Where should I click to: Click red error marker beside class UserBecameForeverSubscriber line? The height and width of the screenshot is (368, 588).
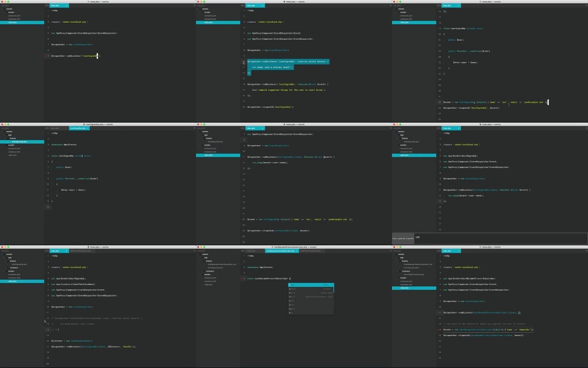pyautogui.click(x=241, y=279)
